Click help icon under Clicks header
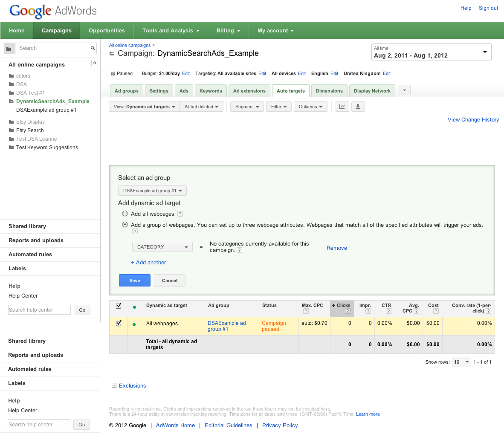 pos(348,311)
